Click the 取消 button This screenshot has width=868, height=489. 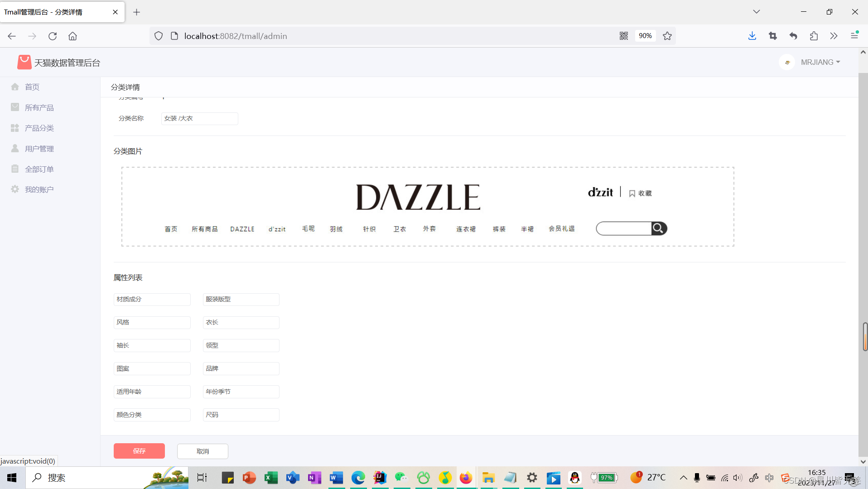(x=203, y=451)
